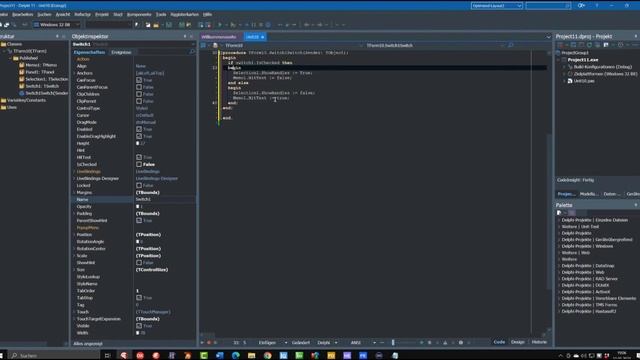Screen dimensions: 640x360
Task: Open the Ansicht menu
Action: (x=63, y=14)
